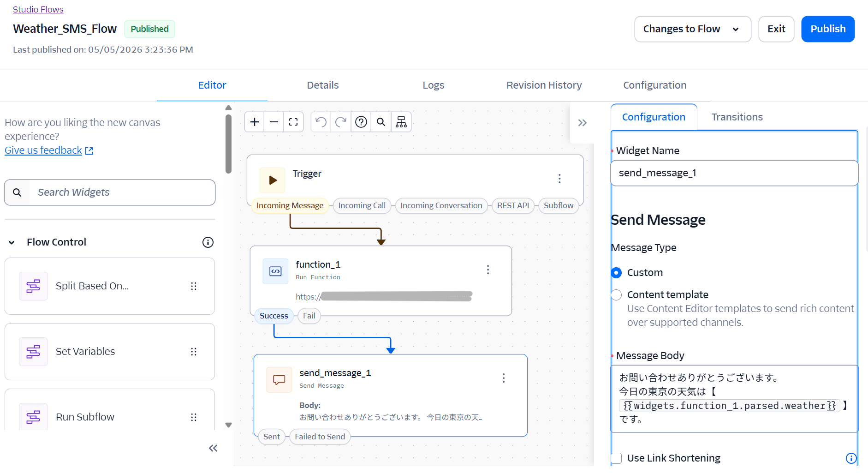
Task: Select the function_1 widget title
Action: point(318,264)
